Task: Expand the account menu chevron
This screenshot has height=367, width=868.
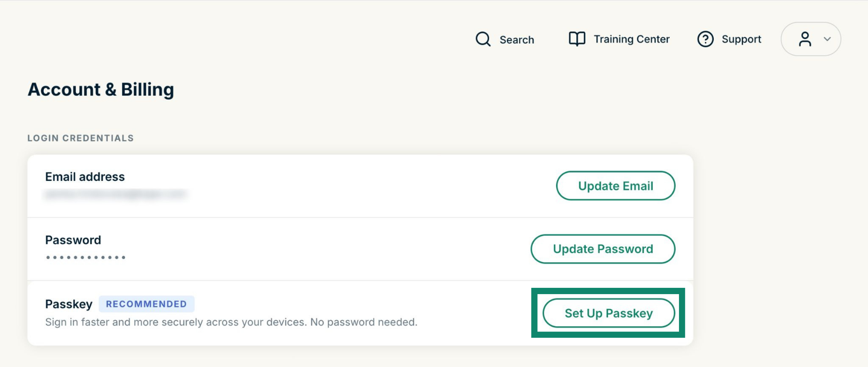Action: [827, 39]
